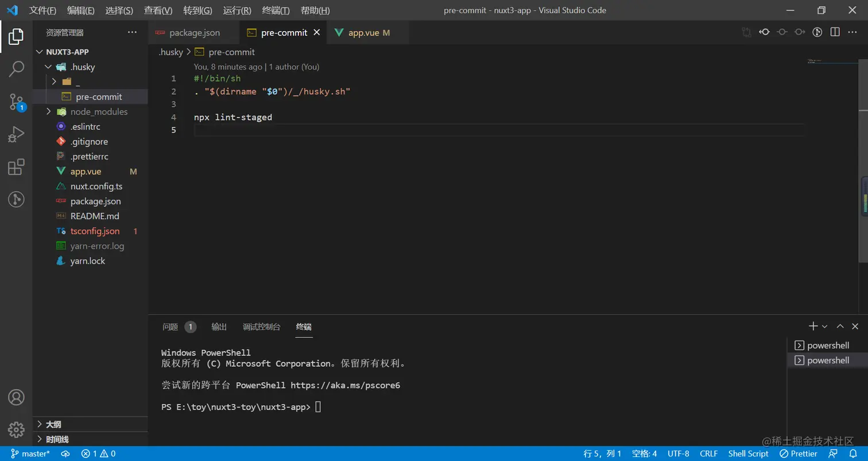The width and height of the screenshot is (868, 461).
Task: Open the feedback icon in status bar
Action: (833, 454)
